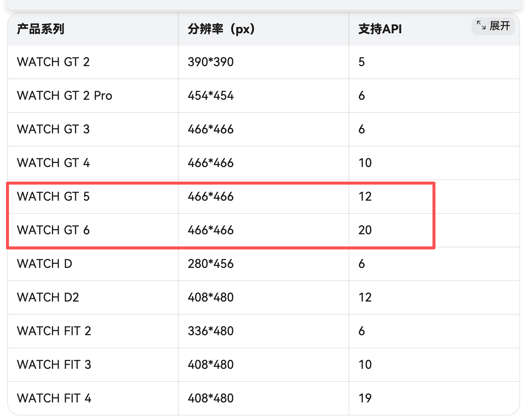The width and height of the screenshot is (528, 420).
Task: Select 408*480 in the WATCH D2 row
Action: [211, 297]
